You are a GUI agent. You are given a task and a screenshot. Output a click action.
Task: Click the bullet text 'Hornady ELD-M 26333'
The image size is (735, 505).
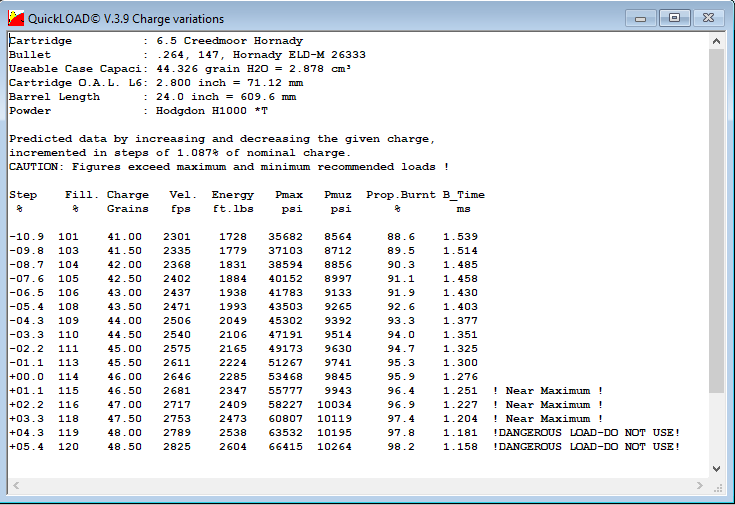tap(299, 55)
